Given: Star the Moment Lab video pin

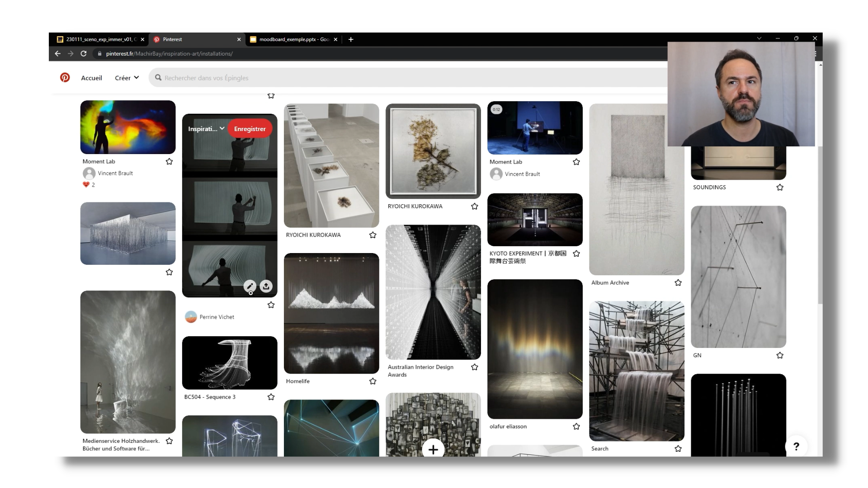Looking at the screenshot, I should tap(576, 162).
